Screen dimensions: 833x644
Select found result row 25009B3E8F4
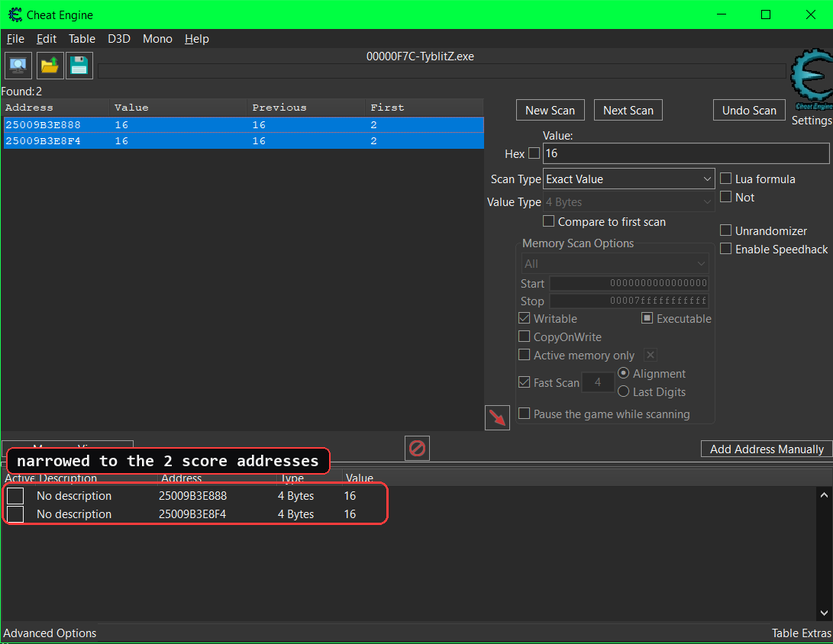tap(244, 140)
